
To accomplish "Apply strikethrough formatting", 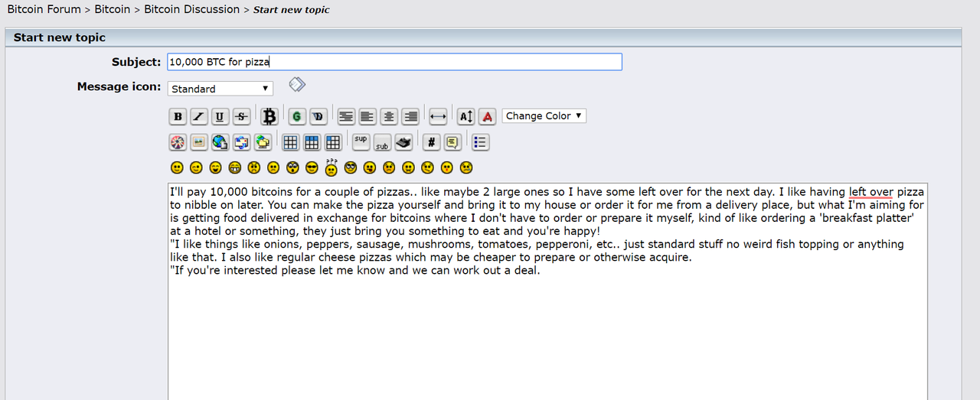I will (x=242, y=116).
